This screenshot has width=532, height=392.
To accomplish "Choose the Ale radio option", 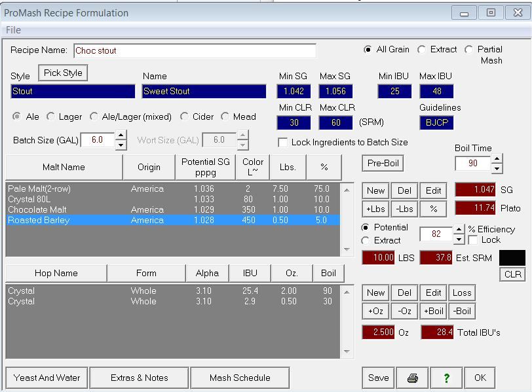I will 16,116.
